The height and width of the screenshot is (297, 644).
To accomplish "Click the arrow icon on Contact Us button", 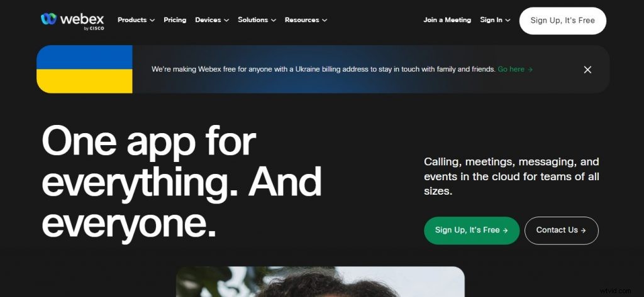I will (x=583, y=230).
